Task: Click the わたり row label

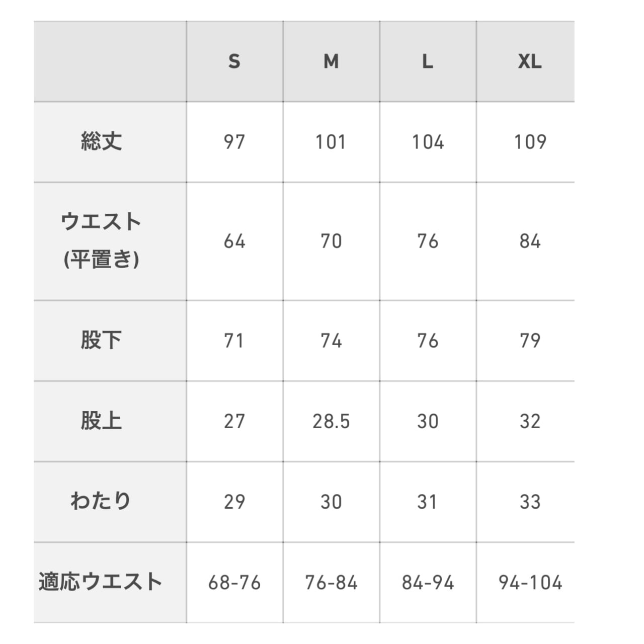Action: tap(101, 501)
